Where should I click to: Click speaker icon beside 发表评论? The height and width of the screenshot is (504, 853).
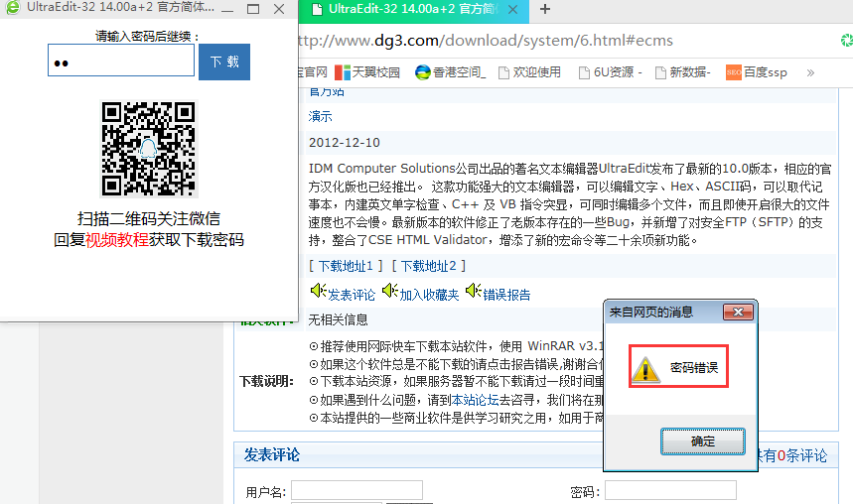[x=318, y=291]
